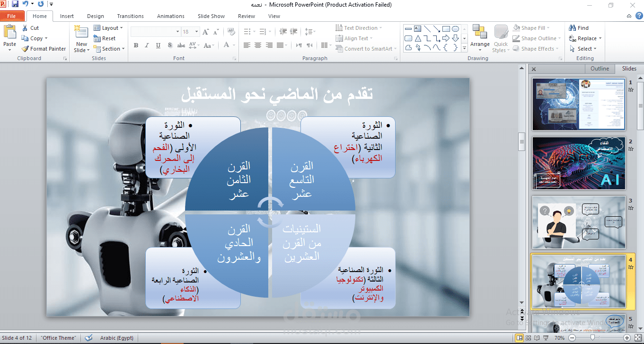Click the zoom slider handle

pyautogui.click(x=592, y=338)
